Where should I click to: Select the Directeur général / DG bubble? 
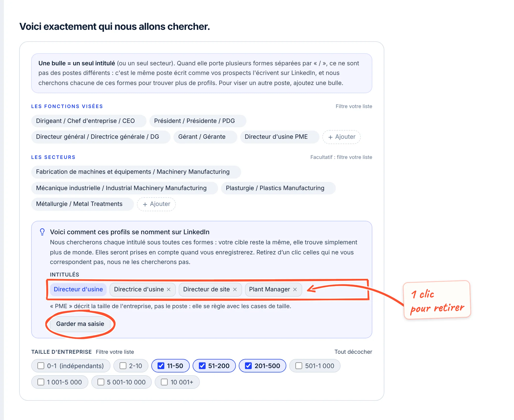click(101, 137)
